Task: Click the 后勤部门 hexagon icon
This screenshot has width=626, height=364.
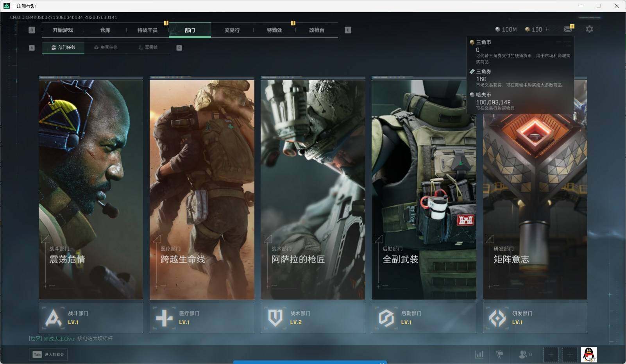Action: [x=386, y=318]
